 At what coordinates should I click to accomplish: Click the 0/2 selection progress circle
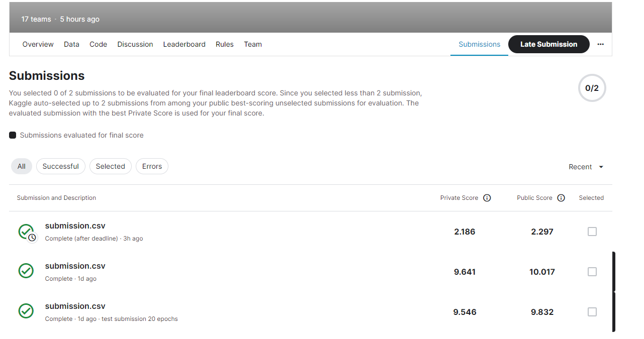pyautogui.click(x=592, y=88)
